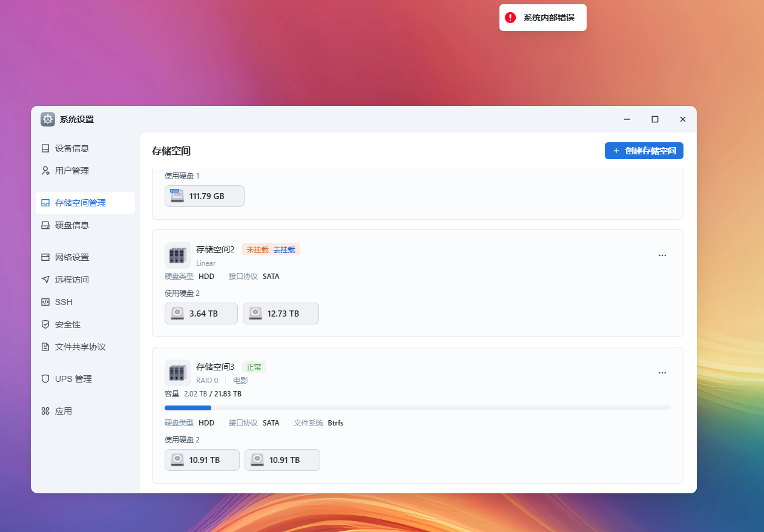Screen dimensions: 764x532
Task: Click the 存储空间3 name
Action: (215, 367)
